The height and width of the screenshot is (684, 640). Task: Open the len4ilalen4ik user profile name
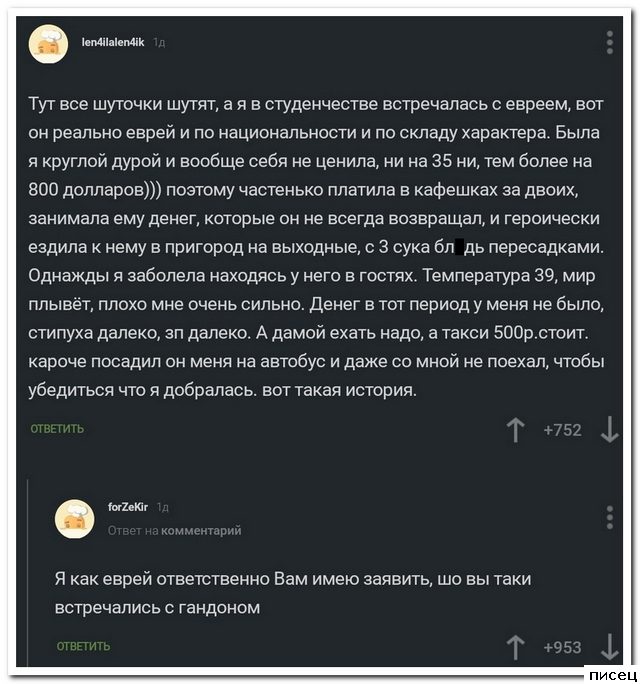click(113, 42)
